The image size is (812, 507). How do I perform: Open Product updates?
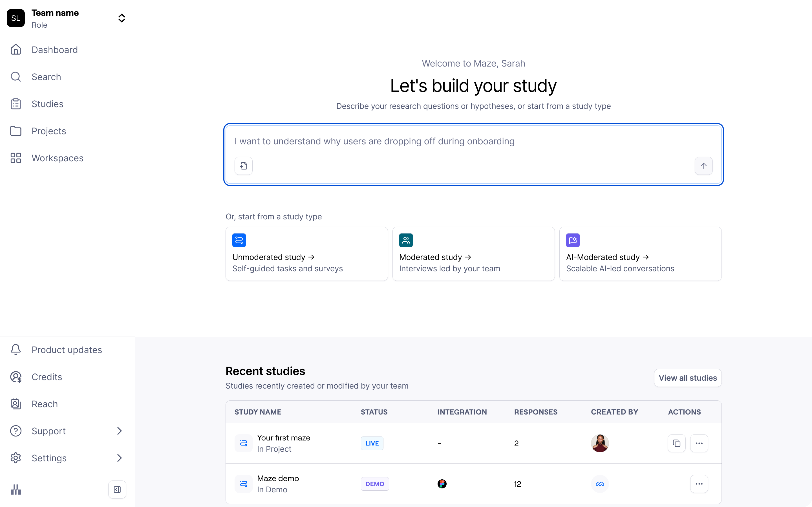[x=67, y=350]
